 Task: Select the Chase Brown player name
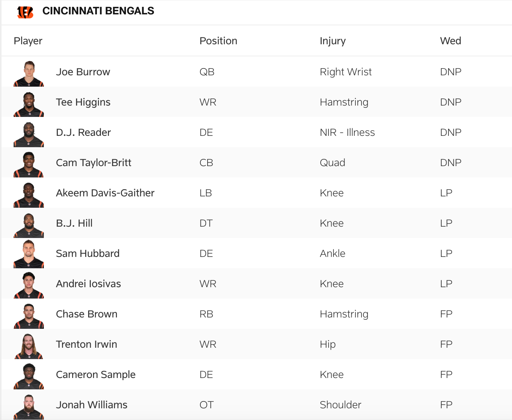point(87,314)
